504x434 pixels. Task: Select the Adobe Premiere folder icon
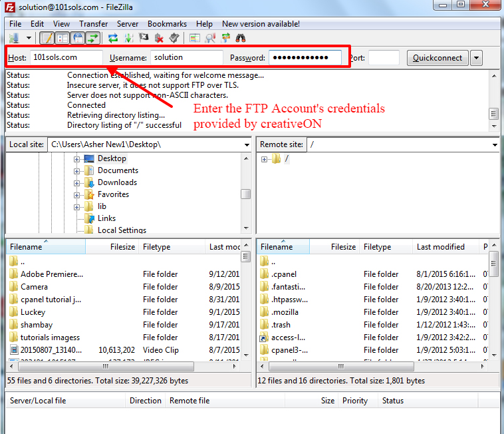tap(13, 274)
